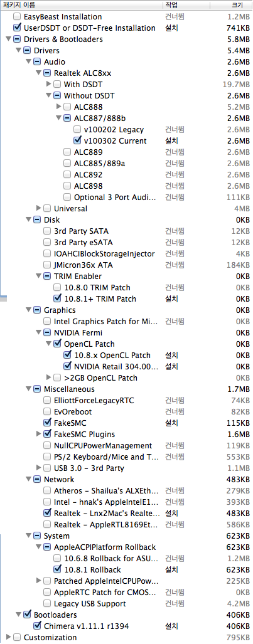Screen dimensions: 253x644
Task: Expand FakeSMC Plugins options
Action: [x=39, y=434]
